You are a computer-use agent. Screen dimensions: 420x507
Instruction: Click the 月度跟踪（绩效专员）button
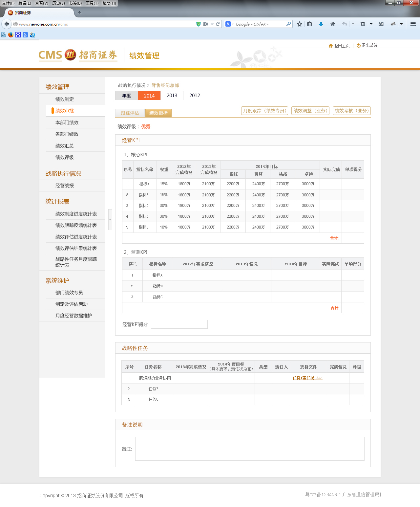(264, 111)
